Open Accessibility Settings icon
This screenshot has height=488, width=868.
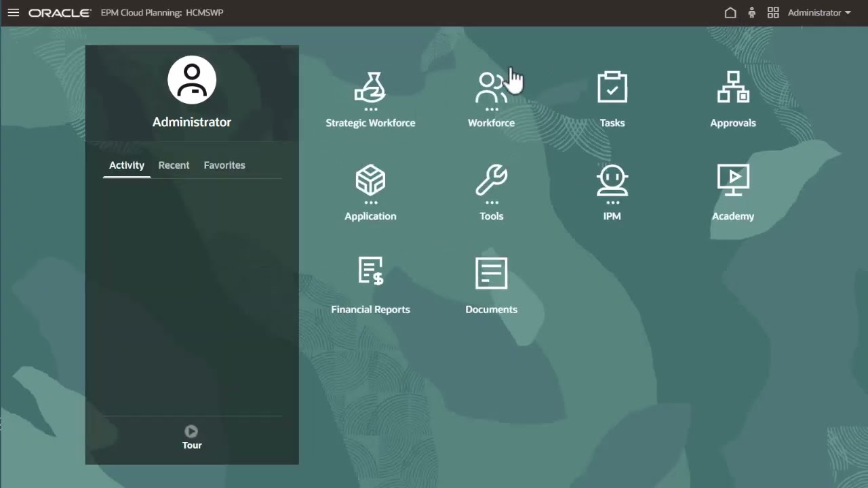(x=751, y=13)
